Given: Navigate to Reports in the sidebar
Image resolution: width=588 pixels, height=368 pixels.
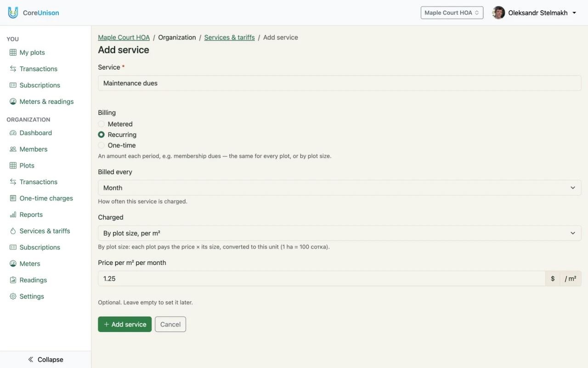Looking at the screenshot, I should point(31,215).
